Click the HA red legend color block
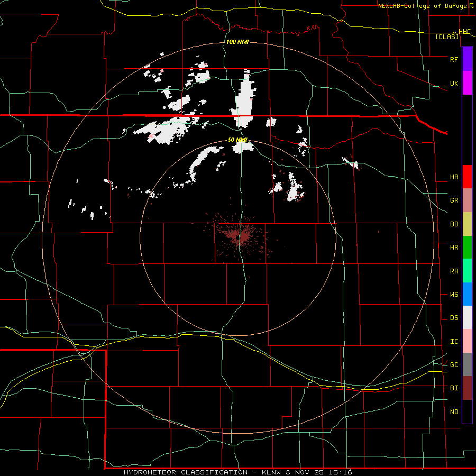476x476 pixels. pos(467,177)
